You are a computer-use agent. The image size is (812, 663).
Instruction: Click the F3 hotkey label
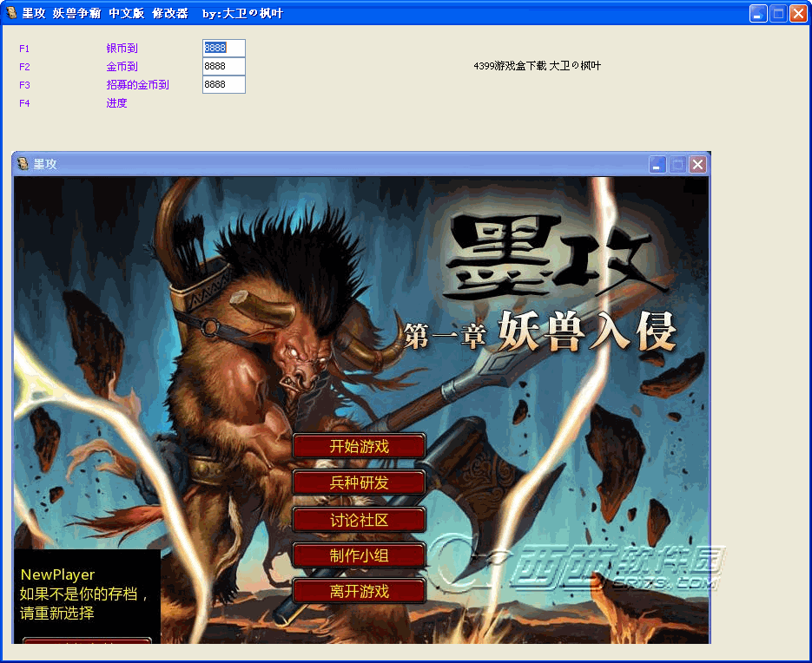point(24,85)
